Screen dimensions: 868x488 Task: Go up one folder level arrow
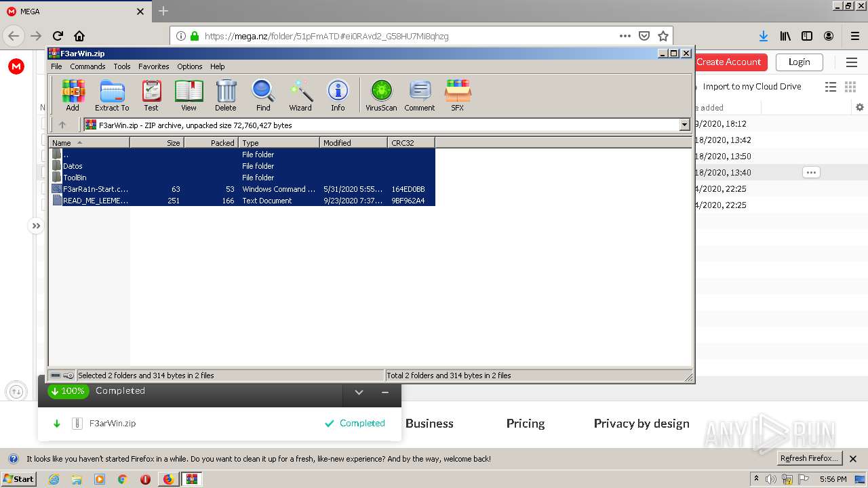[x=62, y=125]
